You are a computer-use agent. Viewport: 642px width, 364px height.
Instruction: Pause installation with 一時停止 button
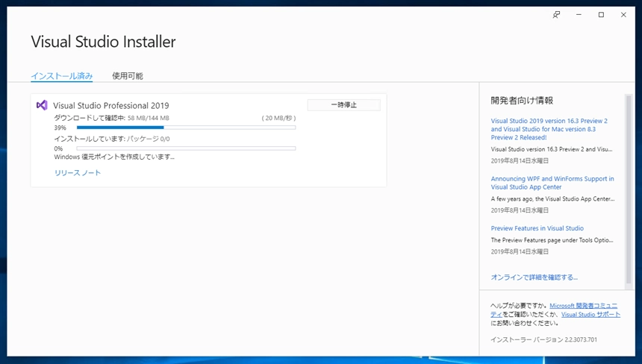click(x=344, y=105)
